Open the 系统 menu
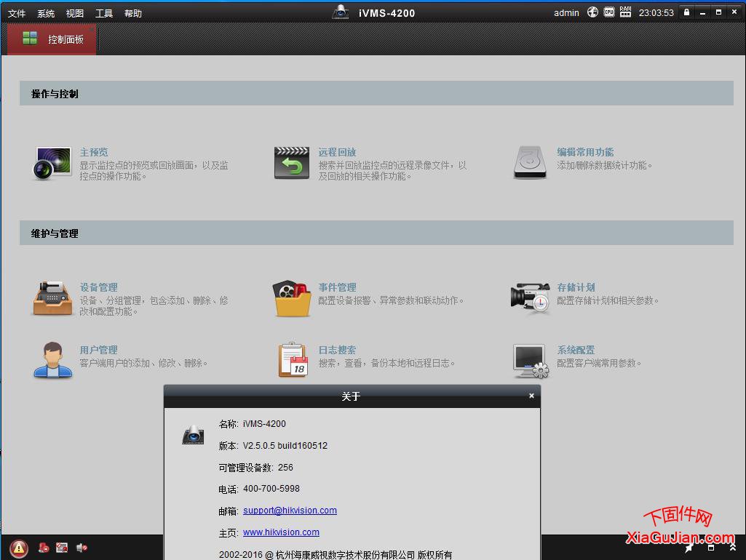This screenshot has width=746, height=560. [46, 13]
